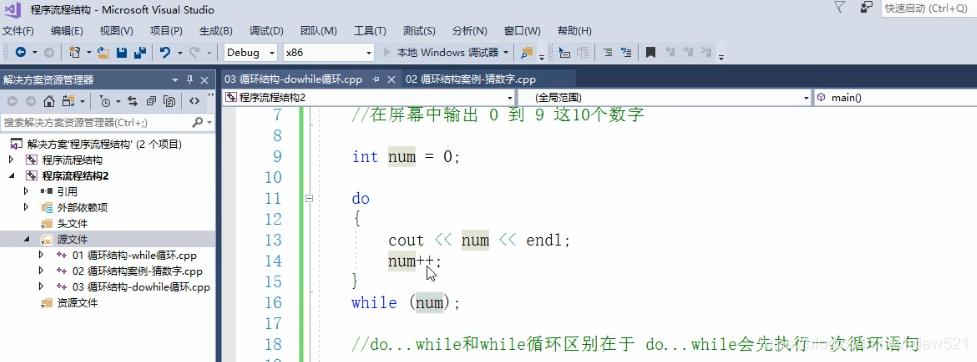Open the 视图(V) menu
The width and height of the screenshot is (977, 362).
[117, 31]
